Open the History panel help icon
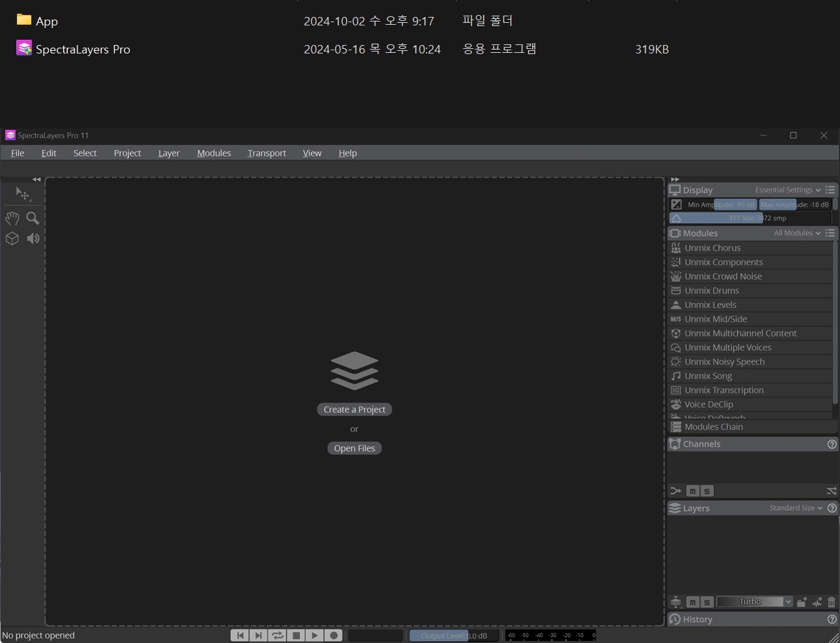840x643 pixels. click(x=832, y=620)
